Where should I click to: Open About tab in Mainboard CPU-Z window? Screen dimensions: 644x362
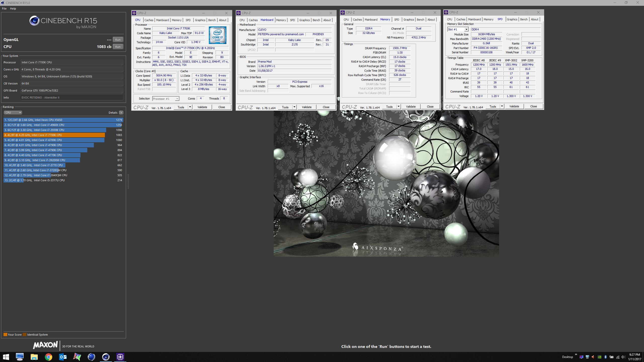click(x=327, y=20)
